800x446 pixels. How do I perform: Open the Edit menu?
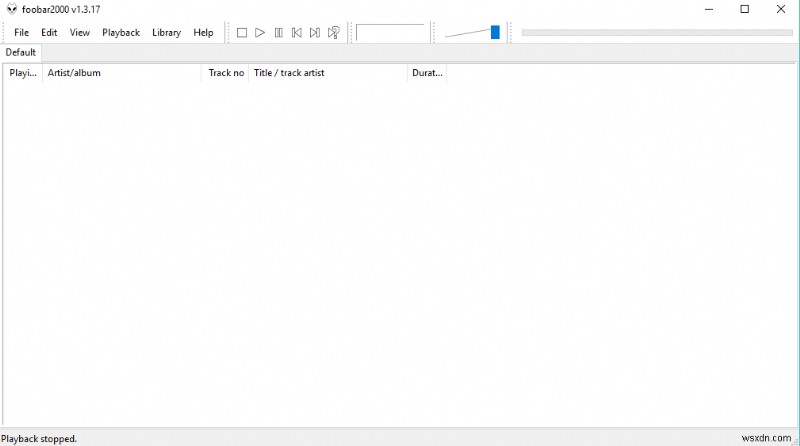pos(49,33)
